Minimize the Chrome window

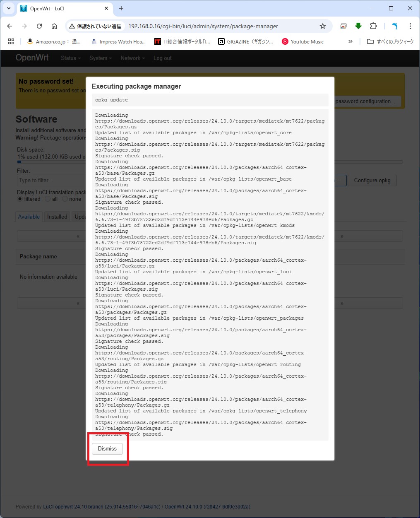(372, 8)
